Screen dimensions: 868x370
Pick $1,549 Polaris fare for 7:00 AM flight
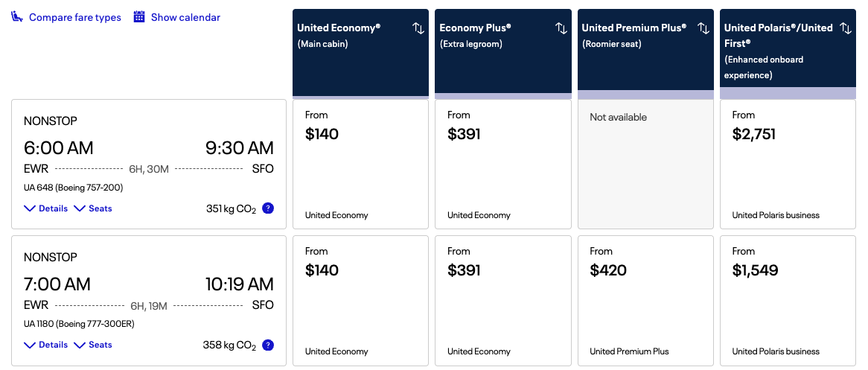(x=788, y=300)
